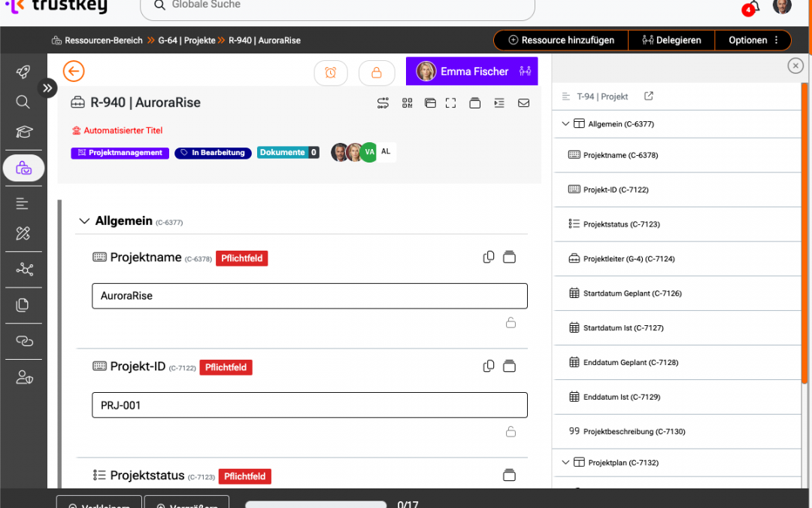Collapse the Allgemein section in main form
Image resolution: width=812 pixels, height=508 pixels.
pyautogui.click(x=84, y=221)
